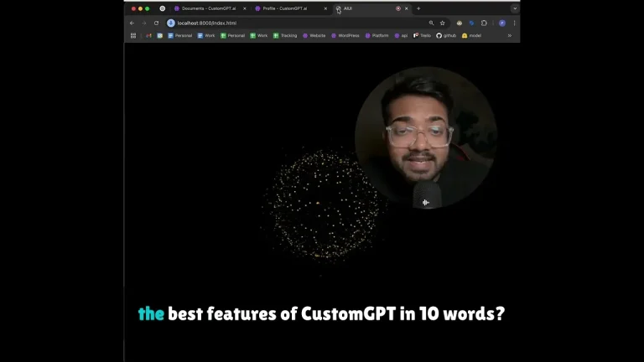Open the pinned tab beside the window controls
This screenshot has height=362, width=644.
pyautogui.click(x=162, y=8)
